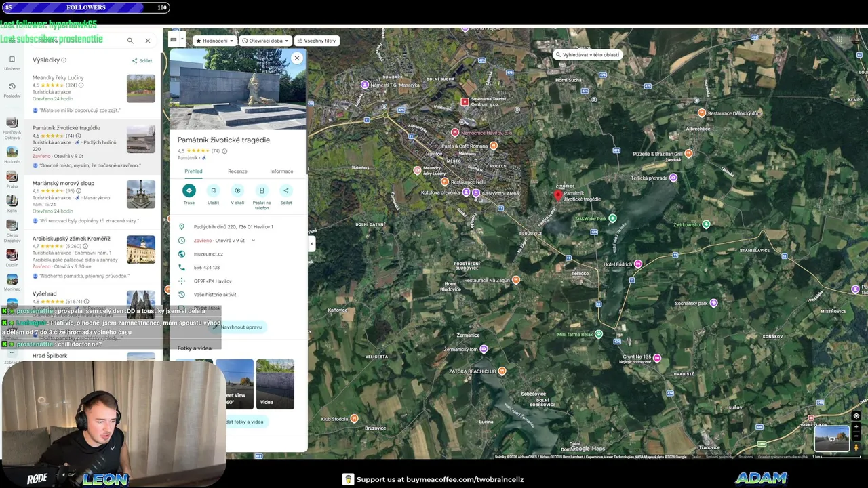Screen dimensions: 868x488
Task: Open recent search Kolín in sidebar
Action: point(12,204)
